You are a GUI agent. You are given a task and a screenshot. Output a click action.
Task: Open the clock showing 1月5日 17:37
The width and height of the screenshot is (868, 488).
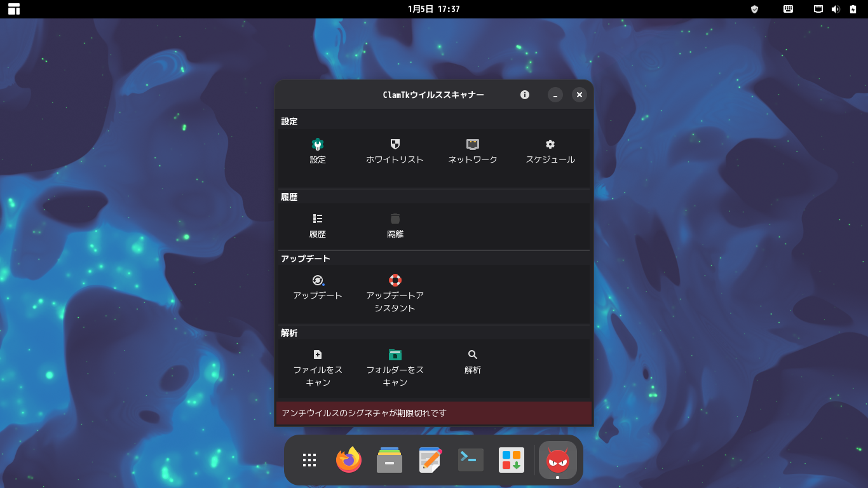tap(434, 9)
